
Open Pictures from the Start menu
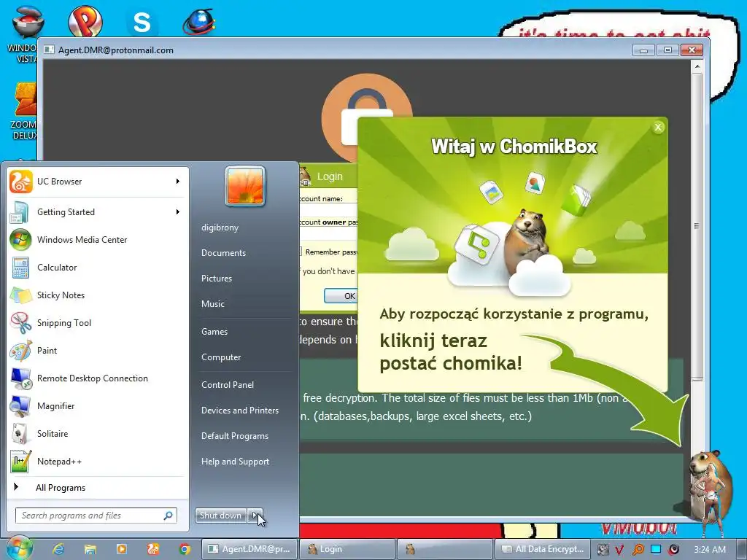216,279
